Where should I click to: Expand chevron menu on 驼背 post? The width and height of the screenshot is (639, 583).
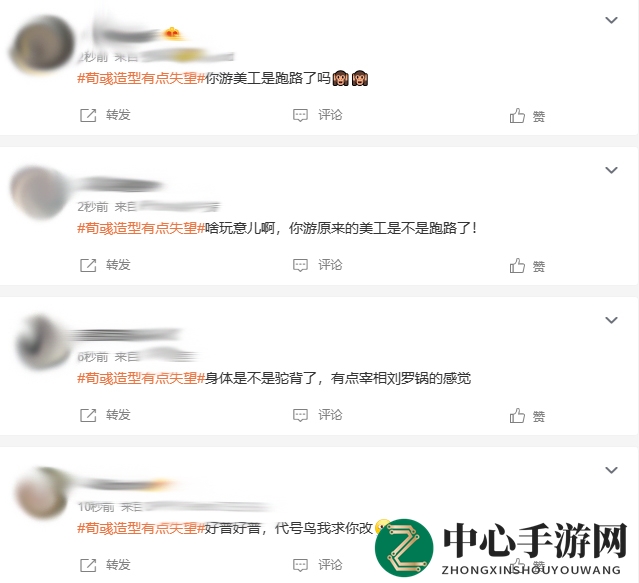[x=611, y=320]
